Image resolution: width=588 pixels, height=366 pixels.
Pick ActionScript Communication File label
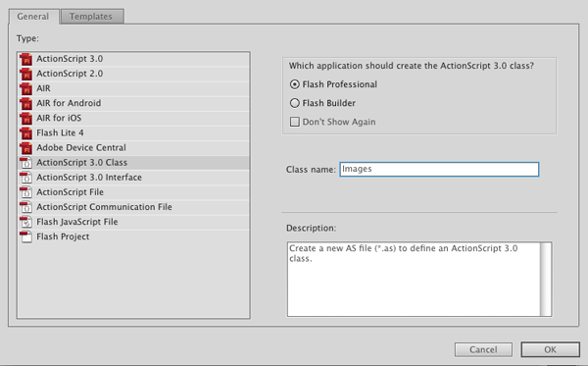tap(104, 207)
